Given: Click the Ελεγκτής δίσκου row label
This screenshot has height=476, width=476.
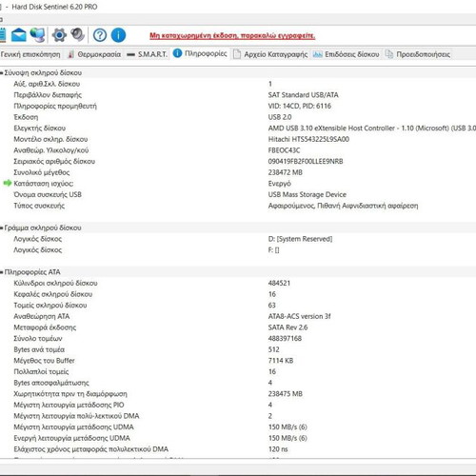Looking at the screenshot, I should pyautogui.click(x=39, y=129).
